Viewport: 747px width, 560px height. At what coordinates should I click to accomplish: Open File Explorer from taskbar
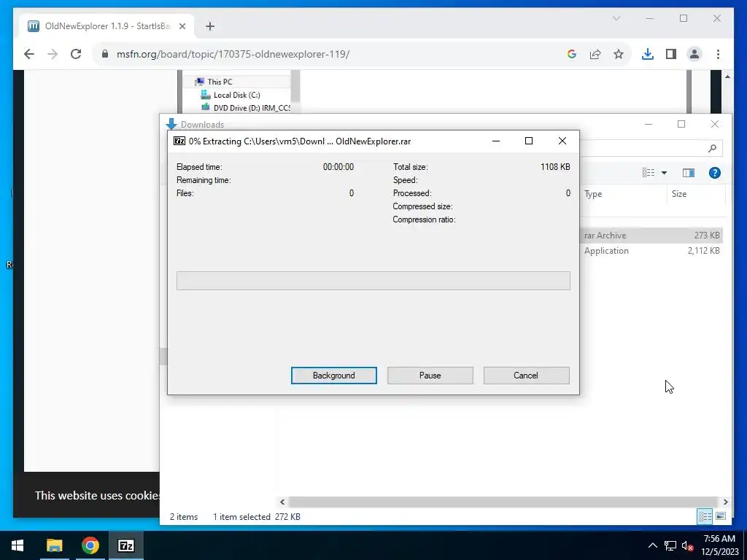pyautogui.click(x=54, y=545)
